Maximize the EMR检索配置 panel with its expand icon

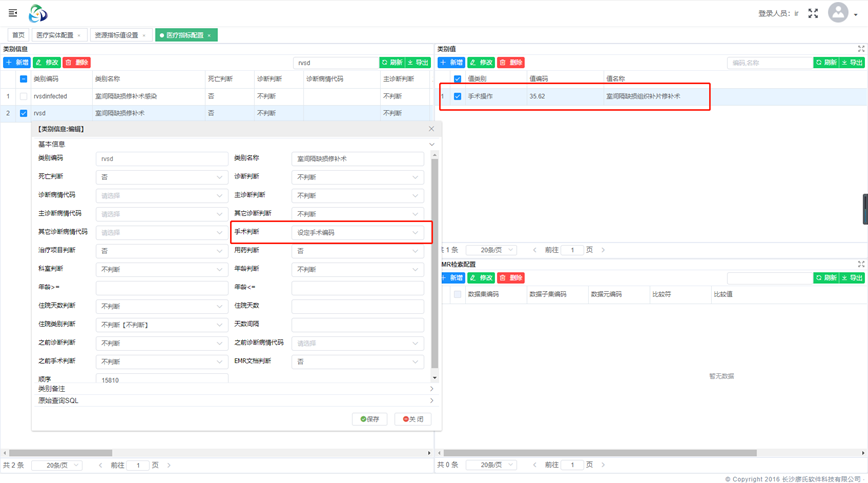coord(861,264)
